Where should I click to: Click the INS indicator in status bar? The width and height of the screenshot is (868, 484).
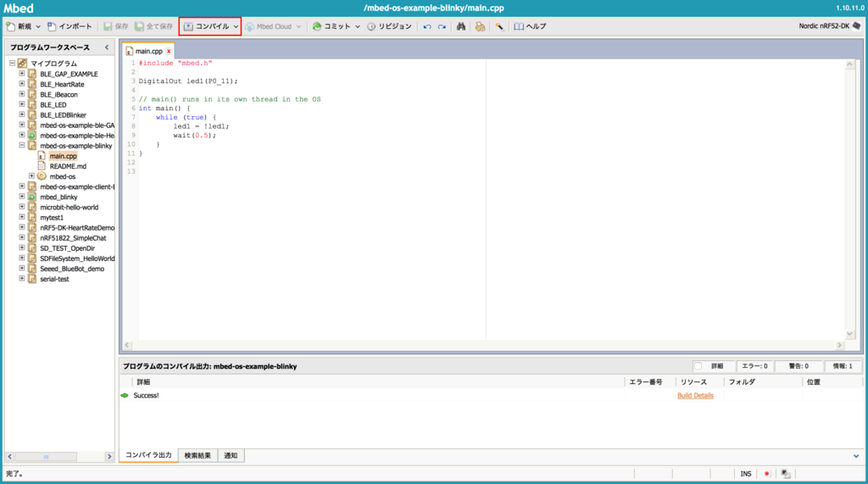point(746,474)
